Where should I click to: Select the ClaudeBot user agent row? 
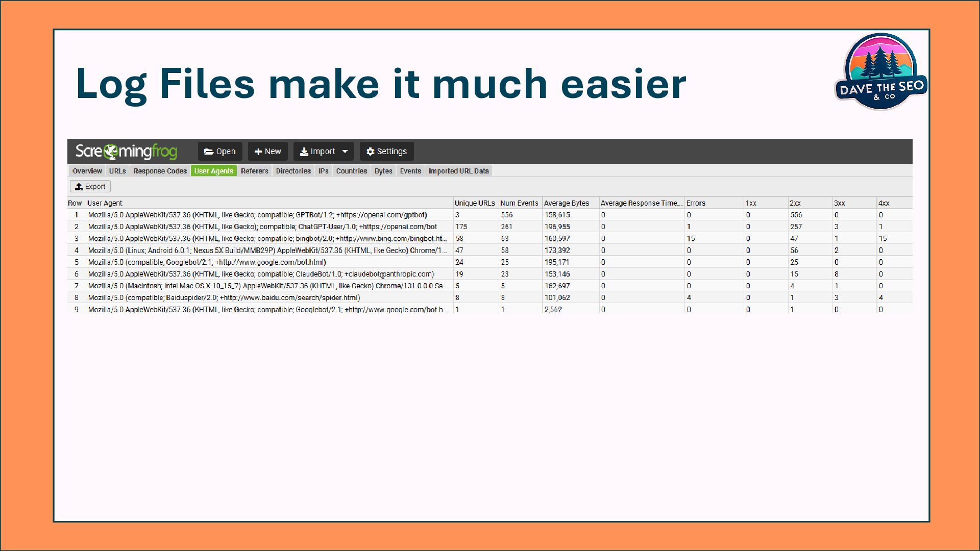(261, 274)
